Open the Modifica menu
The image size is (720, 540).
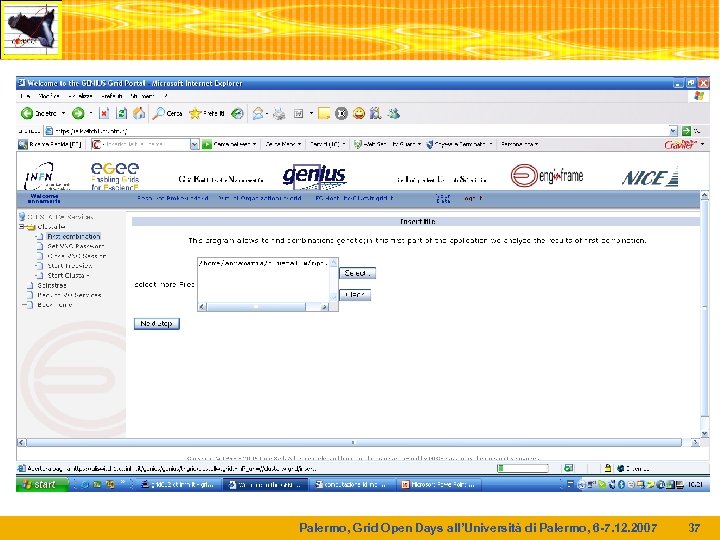coord(49,96)
